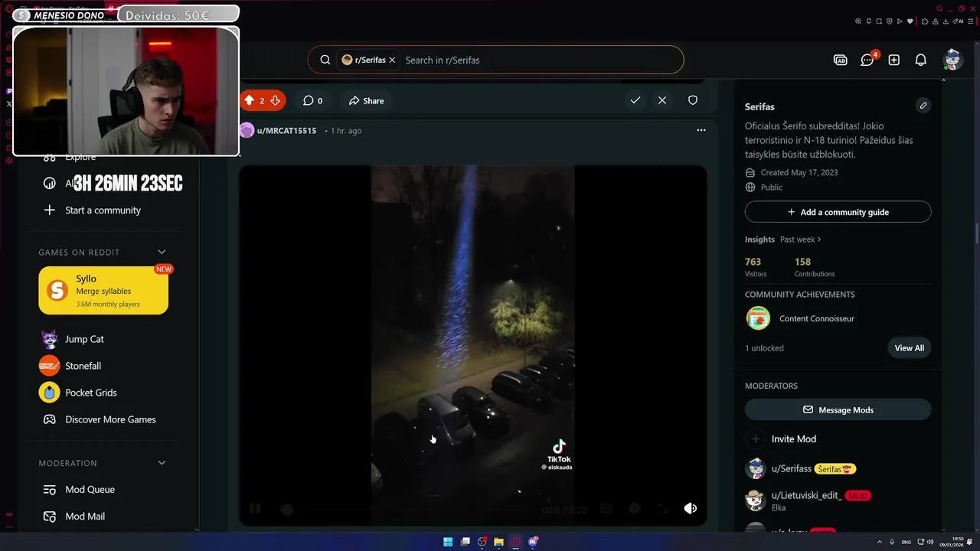Downvote the post
Image resolution: width=980 pixels, height=551 pixels.
click(275, 100)
